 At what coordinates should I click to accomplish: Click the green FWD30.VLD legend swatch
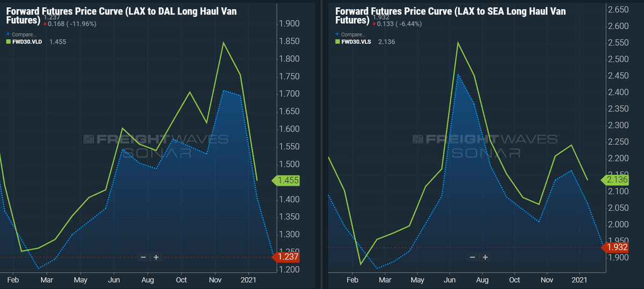pos(8,41)
